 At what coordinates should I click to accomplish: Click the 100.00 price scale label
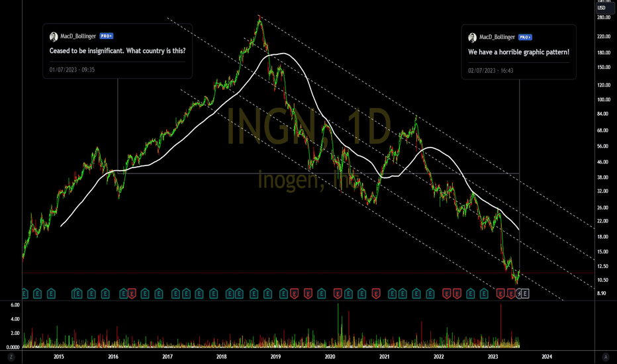(x=603, y=99)
